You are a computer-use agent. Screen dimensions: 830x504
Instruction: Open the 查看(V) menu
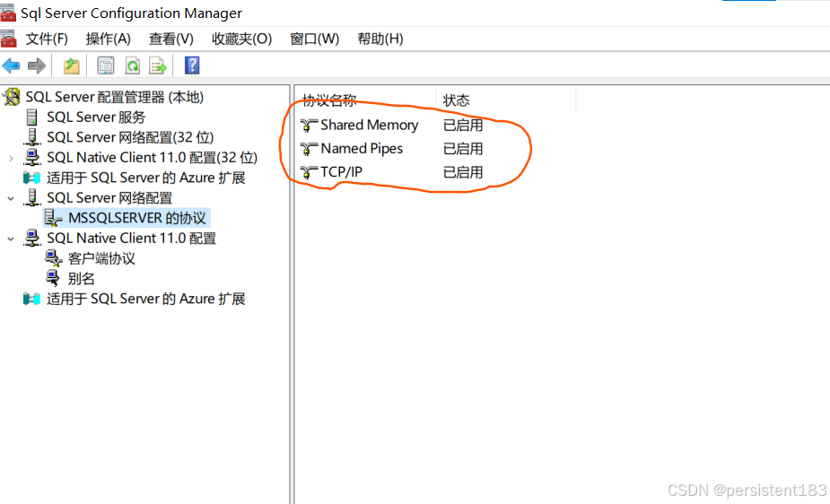click(171, 39)
